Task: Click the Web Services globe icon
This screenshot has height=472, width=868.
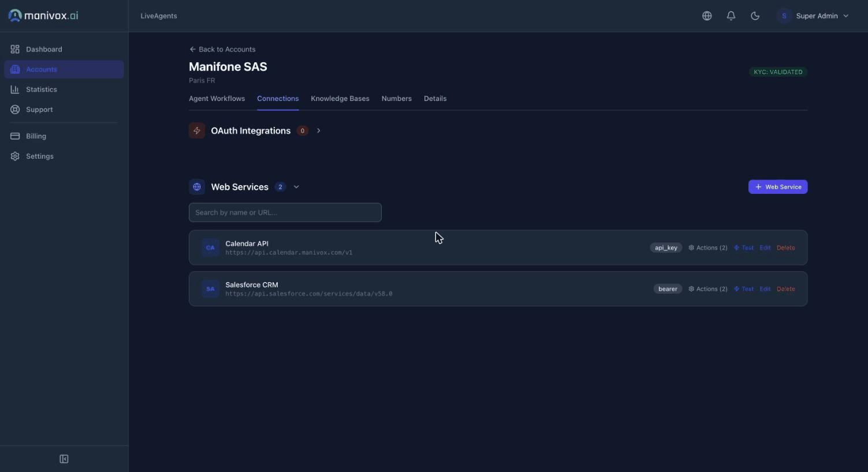Action: coord(197,187)
